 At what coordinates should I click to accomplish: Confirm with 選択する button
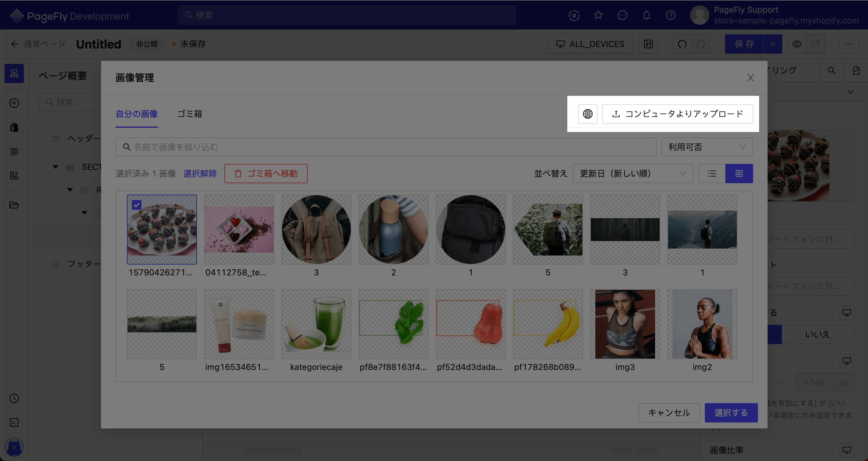click(731, 412)
